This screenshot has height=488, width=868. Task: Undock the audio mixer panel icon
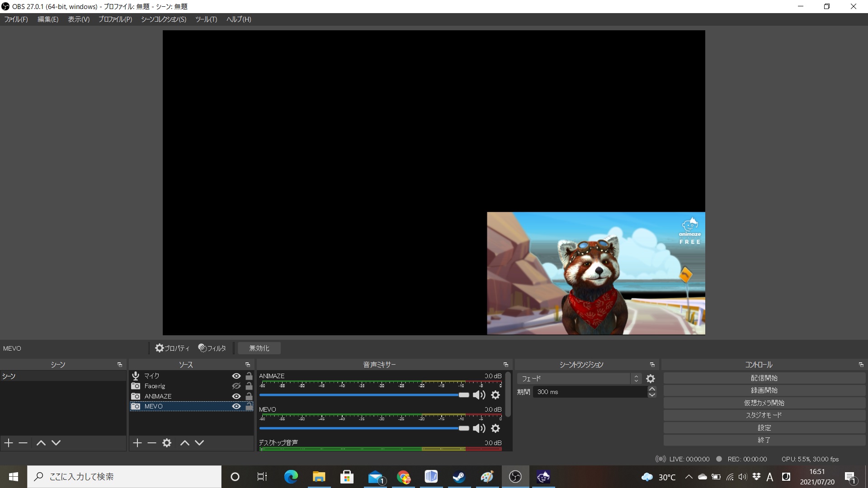(505, 365)
